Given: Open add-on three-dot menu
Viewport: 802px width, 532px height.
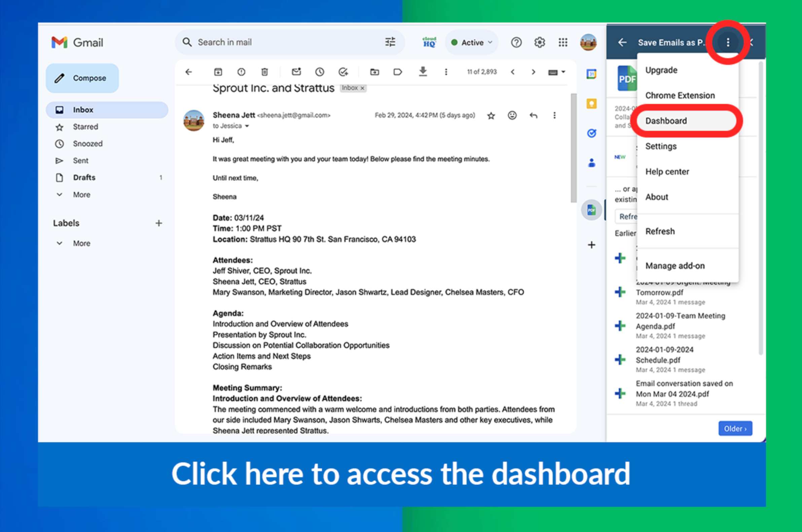Looking at the screenshot, I should pyautogui.click(x=728, y=42).
